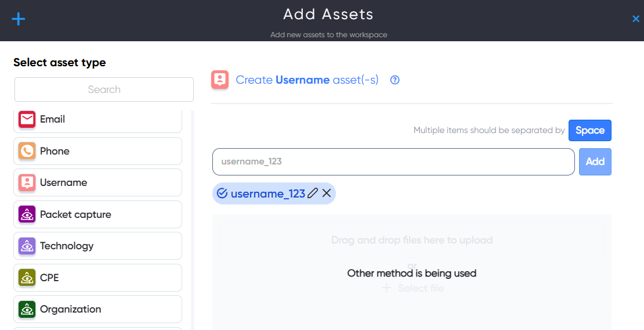Image resolution: width=644 pixels, height=330 pixels.
Task: Click the asset type Search field
Action: [x=104, y=89]
